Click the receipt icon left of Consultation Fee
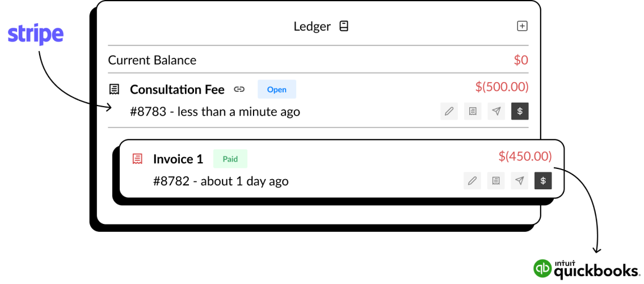Viewport: 644px width, 284px height. (114, 90)
